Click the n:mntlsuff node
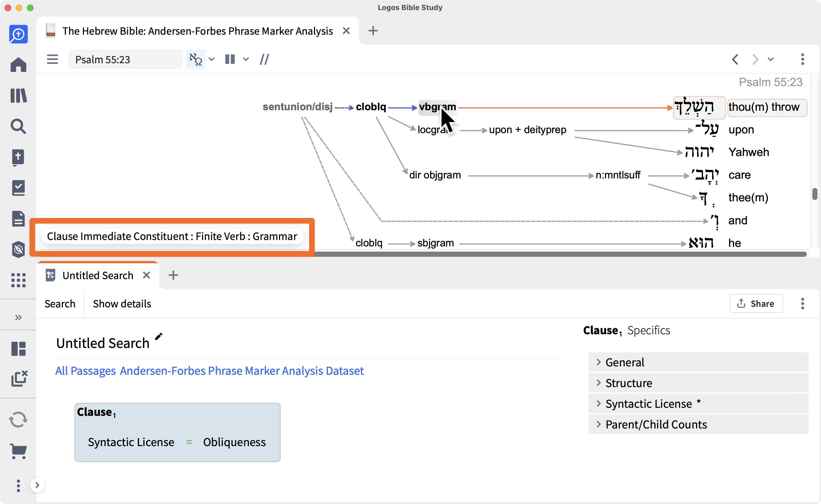Screen dimensions: 821x504 618,175
